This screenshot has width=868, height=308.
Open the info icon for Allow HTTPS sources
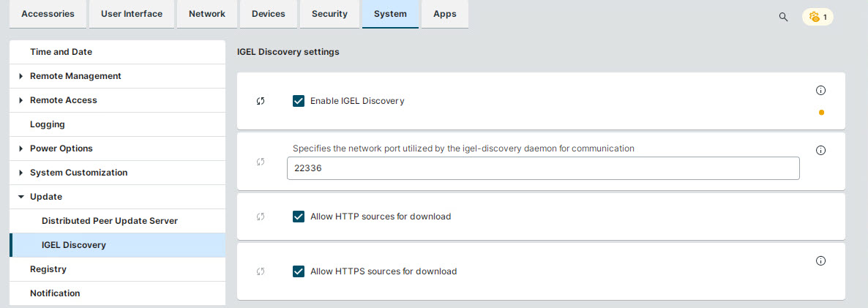pos(821,261)
